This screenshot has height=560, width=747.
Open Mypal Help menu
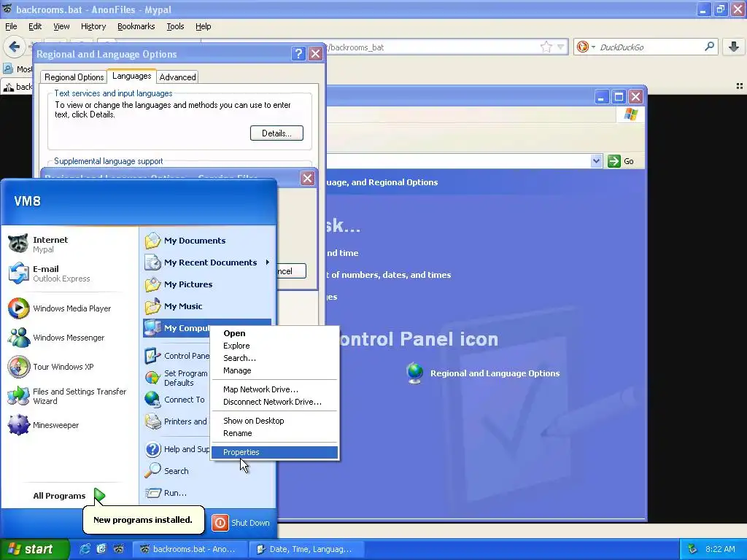(x=203, y=26)
